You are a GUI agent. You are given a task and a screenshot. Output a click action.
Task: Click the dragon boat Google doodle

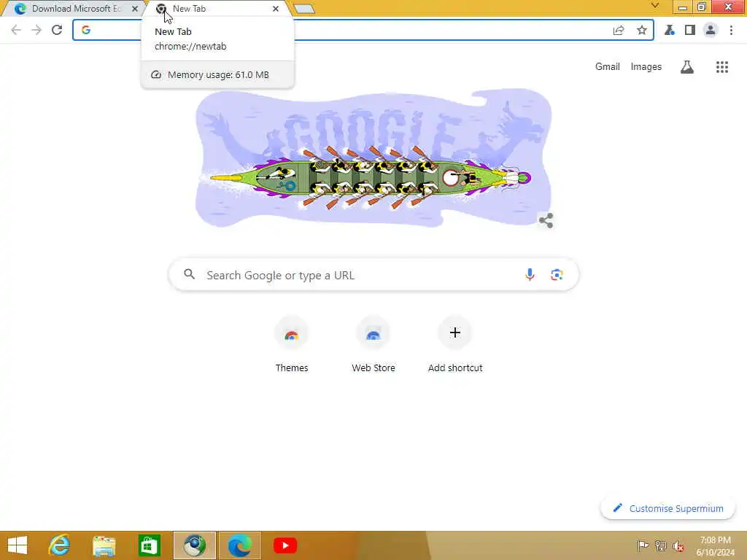click(373, 157)
